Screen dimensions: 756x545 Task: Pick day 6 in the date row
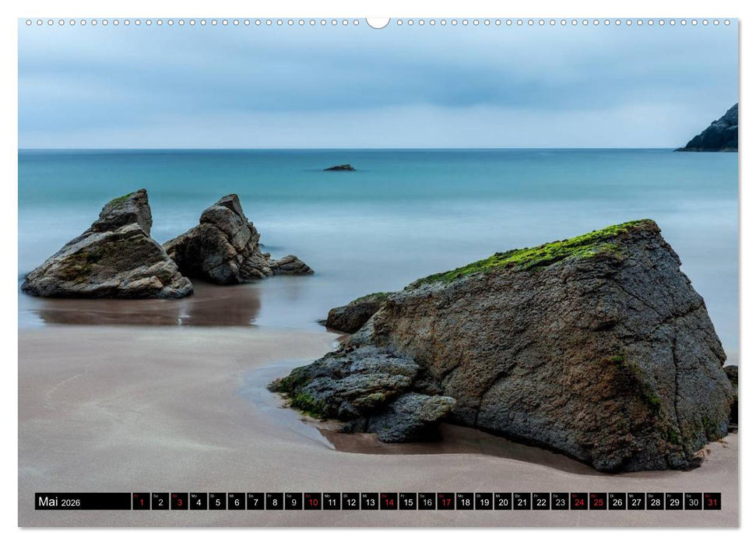[x=236, y=502]
